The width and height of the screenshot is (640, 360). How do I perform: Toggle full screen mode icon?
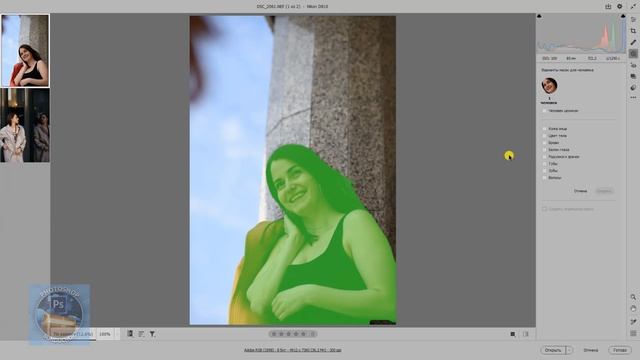(633, 7)
